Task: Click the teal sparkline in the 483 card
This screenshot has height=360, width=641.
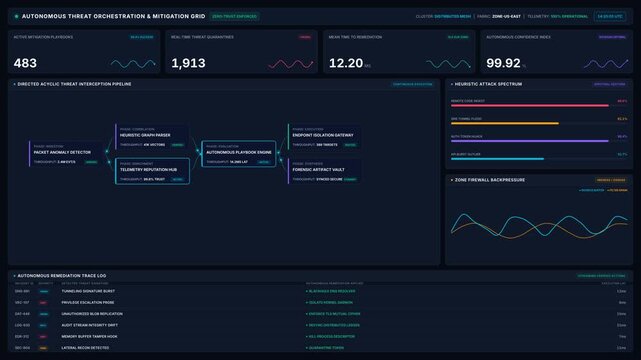Action: [133, 64]
